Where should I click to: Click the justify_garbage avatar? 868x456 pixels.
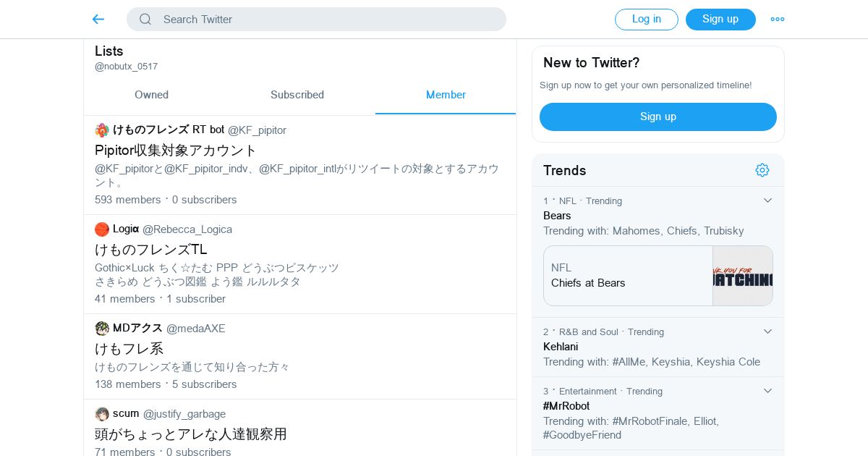click(102, 414)
